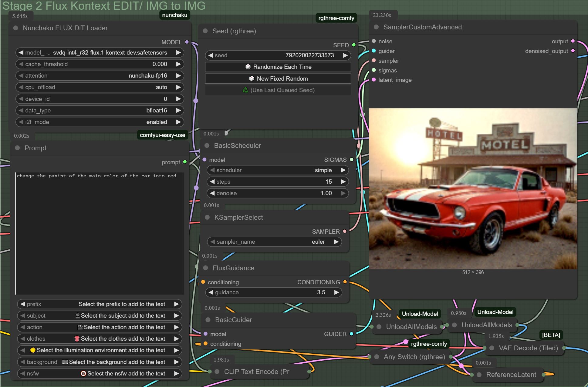Viewport: 588px width, 387px height.
Task: Collapse the SamplerCustomAdvanced node dot
Action: [x=376, y=27]
